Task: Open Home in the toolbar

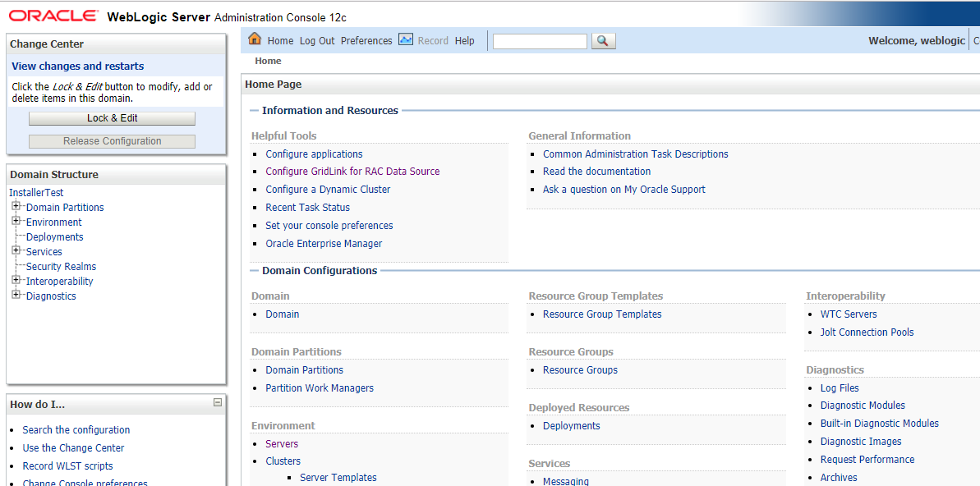Action: click(280, 40)
